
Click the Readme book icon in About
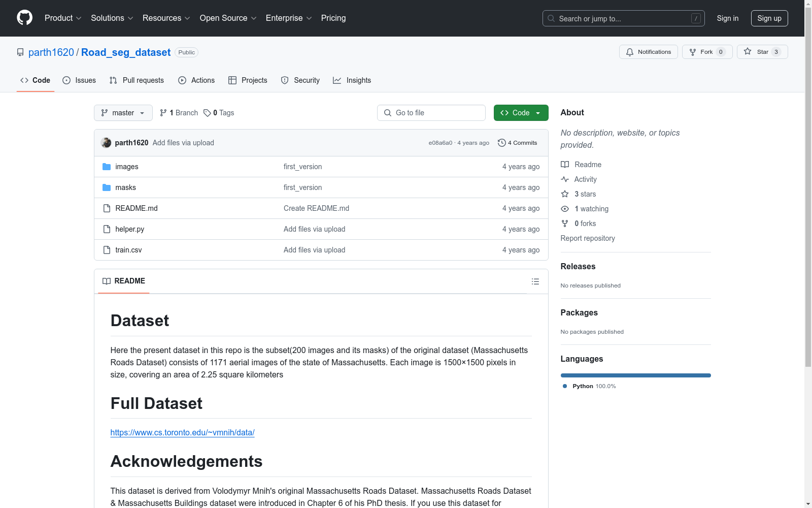point(565,165)
